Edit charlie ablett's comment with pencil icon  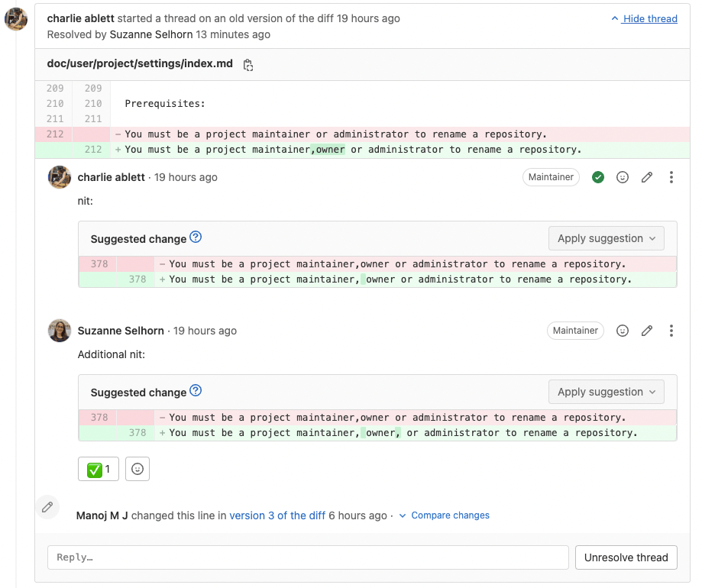pyautogui.click(x=647, y=177)
